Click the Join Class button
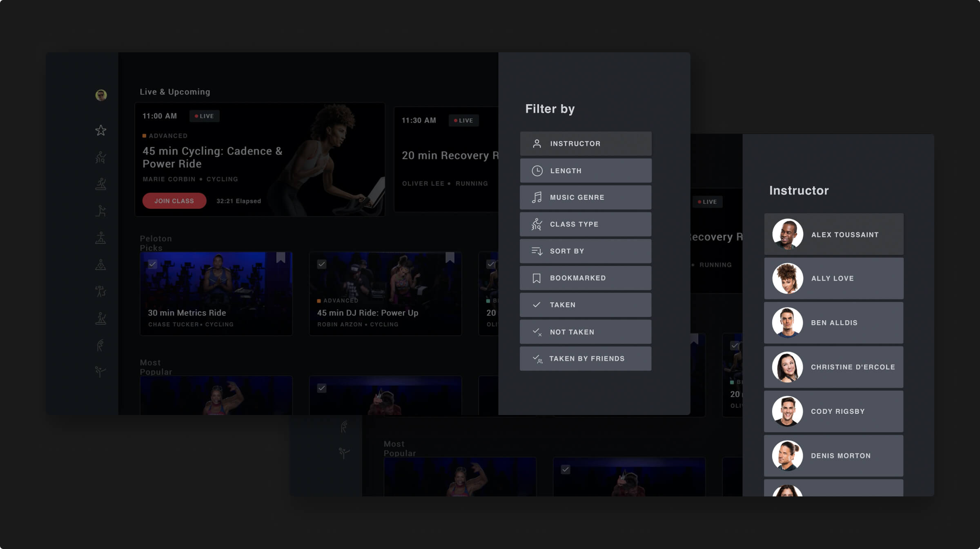 174,201
